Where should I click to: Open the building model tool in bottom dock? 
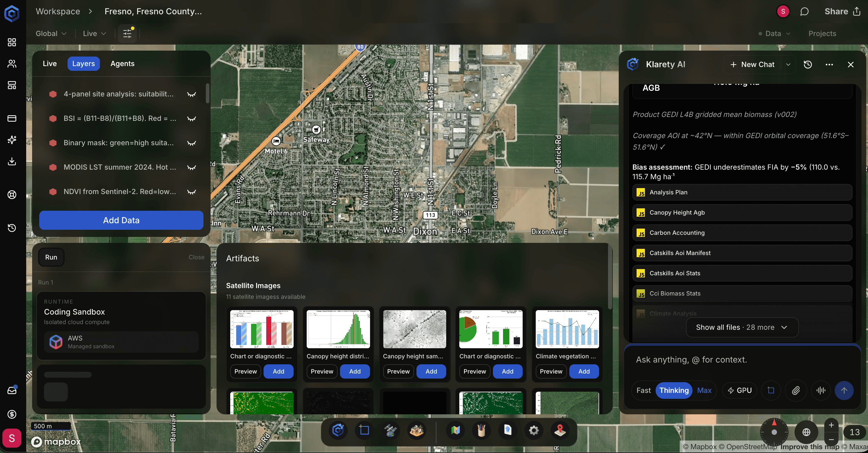click(417, 430)
